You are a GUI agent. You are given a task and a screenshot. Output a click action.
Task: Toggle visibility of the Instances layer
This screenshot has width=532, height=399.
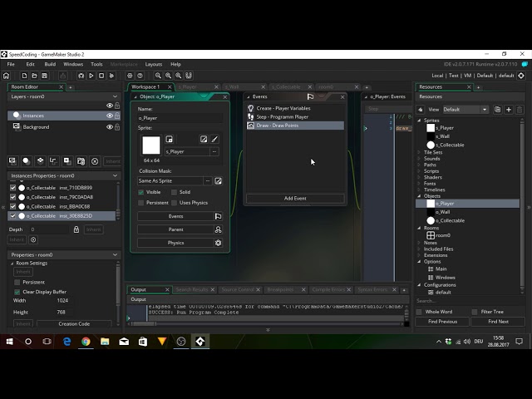(110, 116)
